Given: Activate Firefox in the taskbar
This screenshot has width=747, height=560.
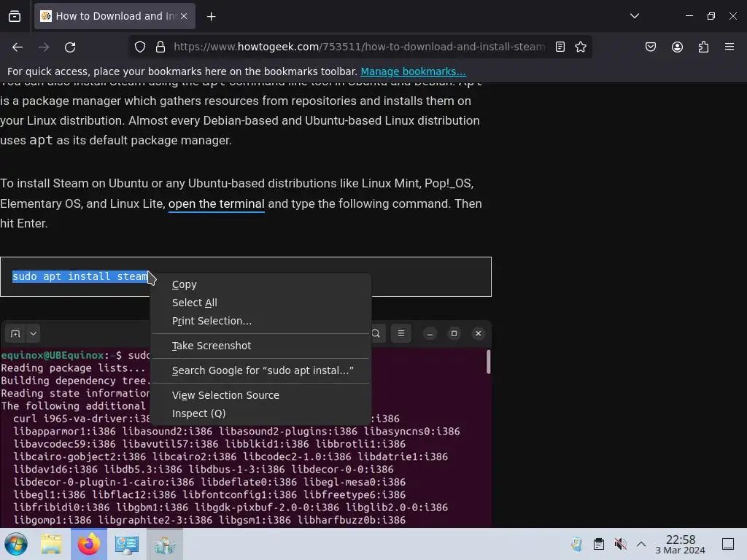Looking at the screenshot, I should point(89,544).
